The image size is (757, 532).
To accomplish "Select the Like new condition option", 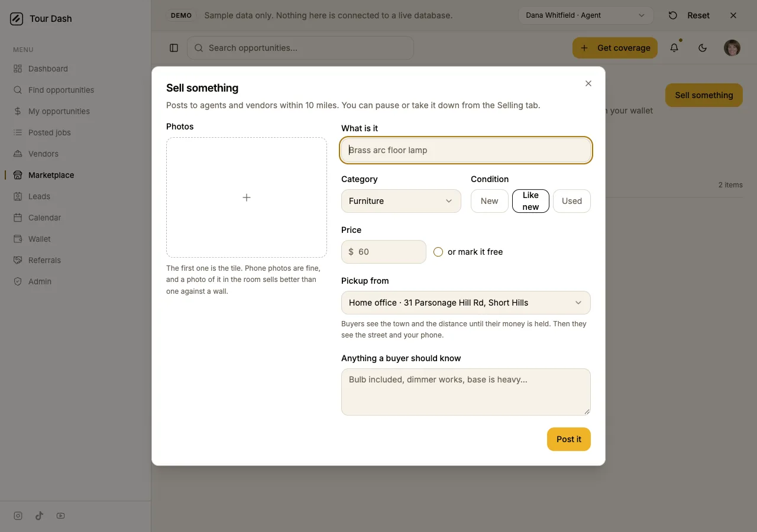I will [x=530, y=201].
